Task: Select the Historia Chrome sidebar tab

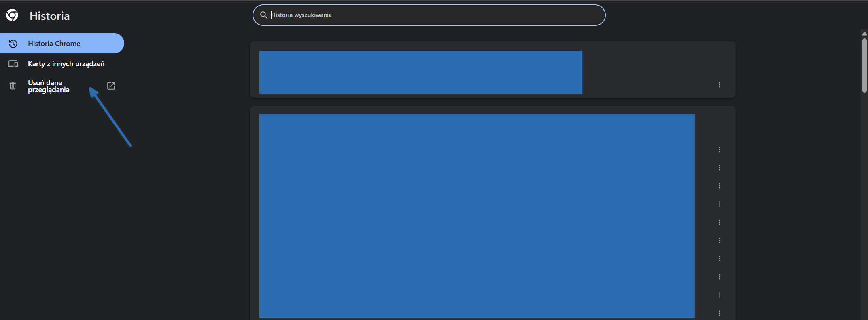Action: tap(62, 44)
